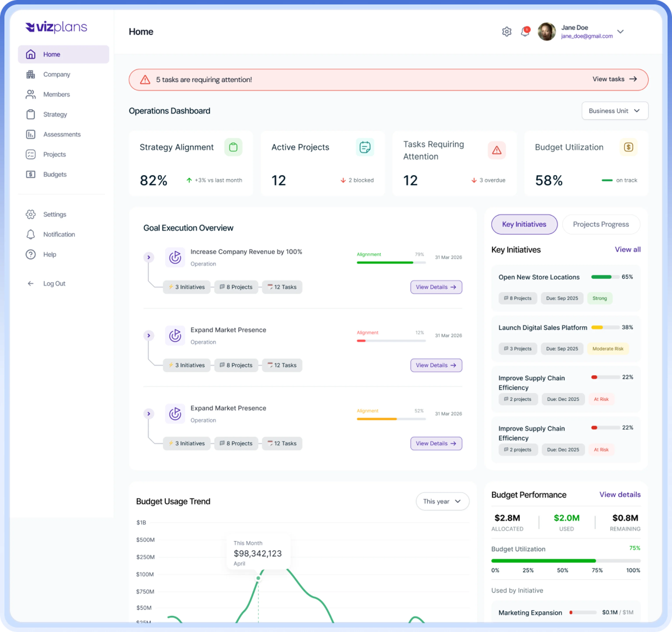Click the April data point on the chart

coord(258,578)
